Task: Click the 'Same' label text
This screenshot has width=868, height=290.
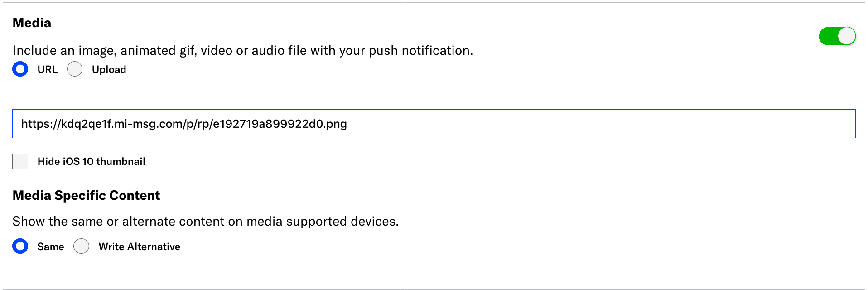Action: [50, 246]
